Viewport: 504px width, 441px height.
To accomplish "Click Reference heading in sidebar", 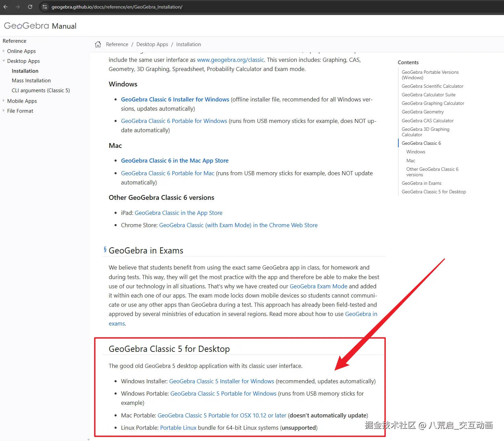I will pos(14,41).
